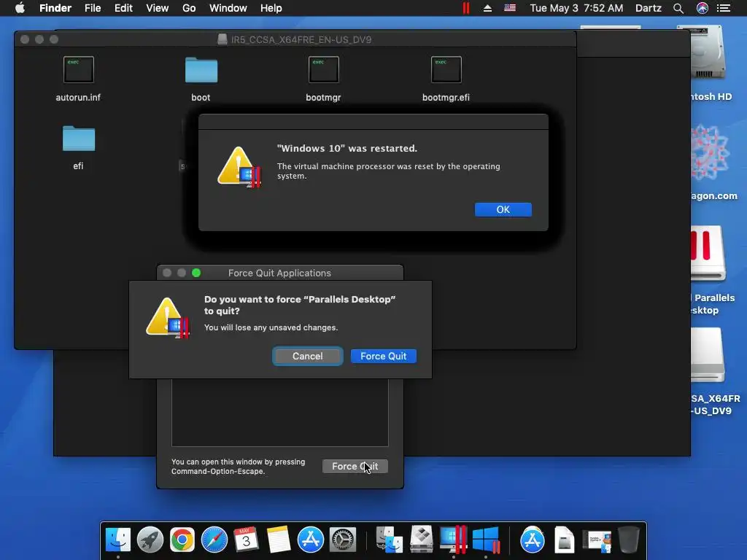747x560 pixels.
Task: Open the Help menu
Action: 271,8
